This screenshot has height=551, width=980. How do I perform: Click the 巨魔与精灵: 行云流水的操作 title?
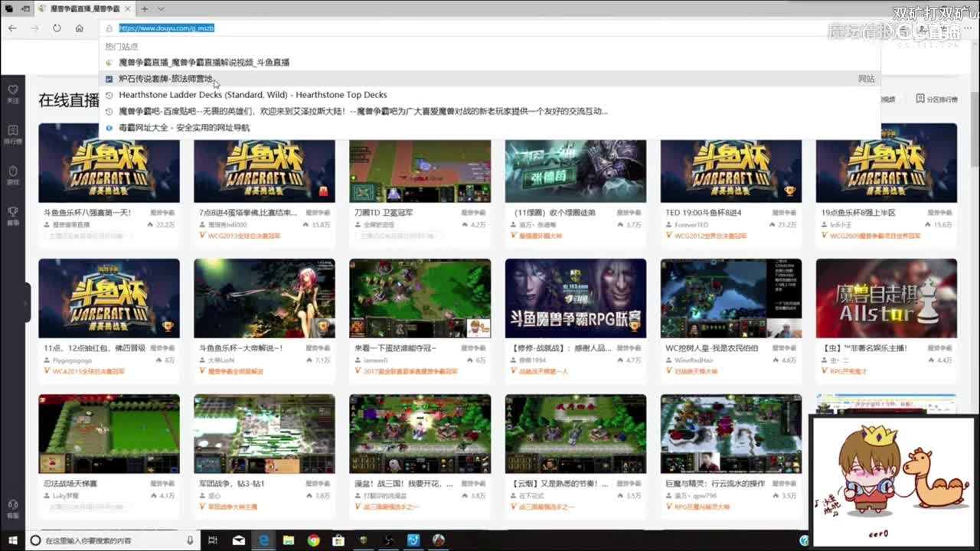[715, 484]
